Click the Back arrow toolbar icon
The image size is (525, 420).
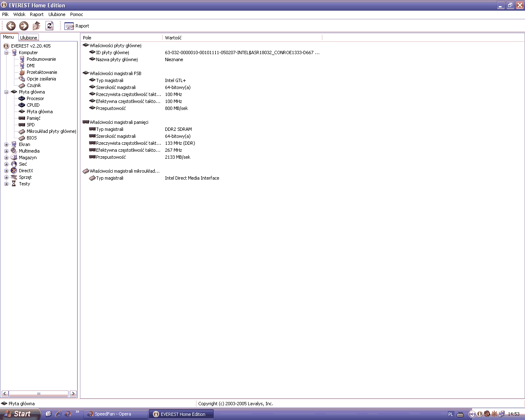pos(11,26)
